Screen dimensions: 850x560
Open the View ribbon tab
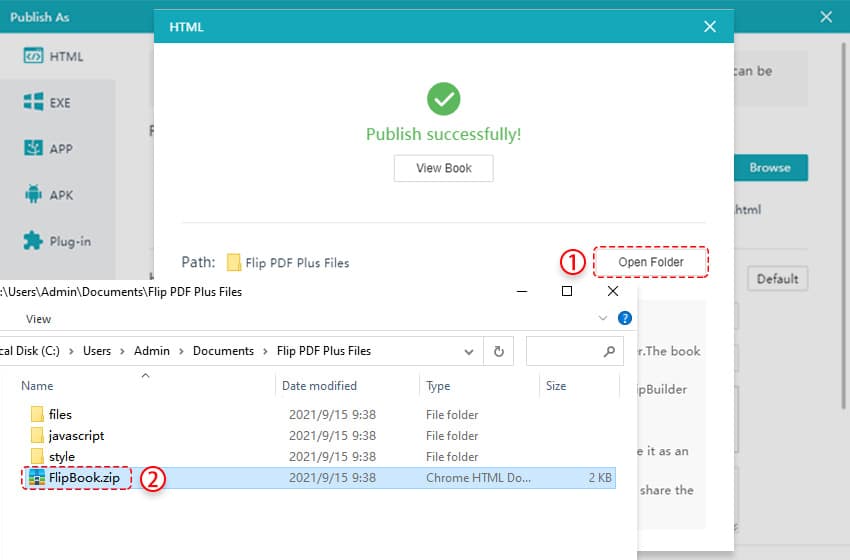click(38, 319)
